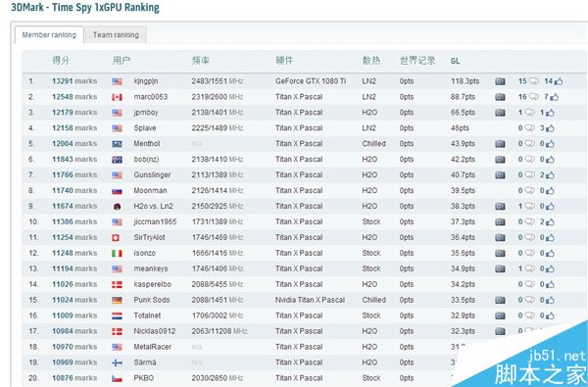Click 硬件 column header

[284, 61]
